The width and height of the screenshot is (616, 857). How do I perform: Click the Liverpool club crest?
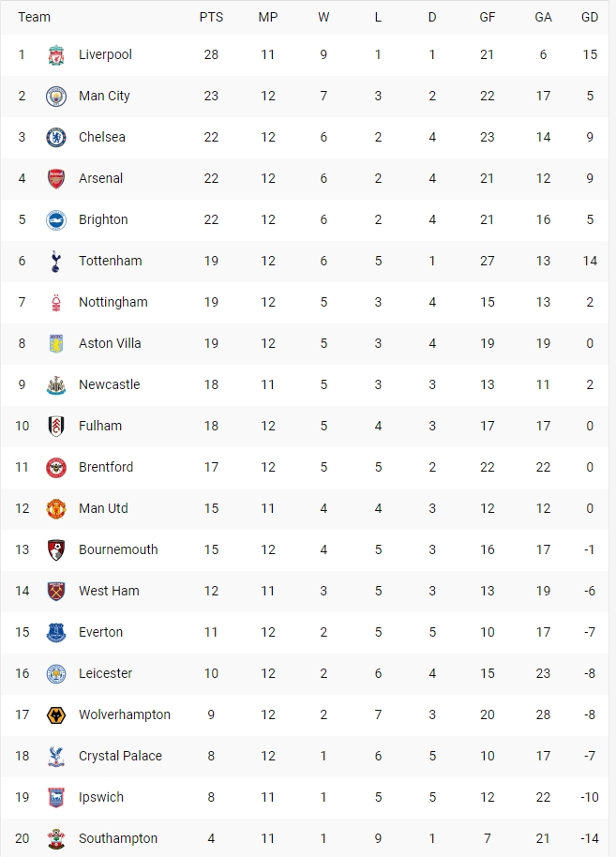(x=55, y=55)
